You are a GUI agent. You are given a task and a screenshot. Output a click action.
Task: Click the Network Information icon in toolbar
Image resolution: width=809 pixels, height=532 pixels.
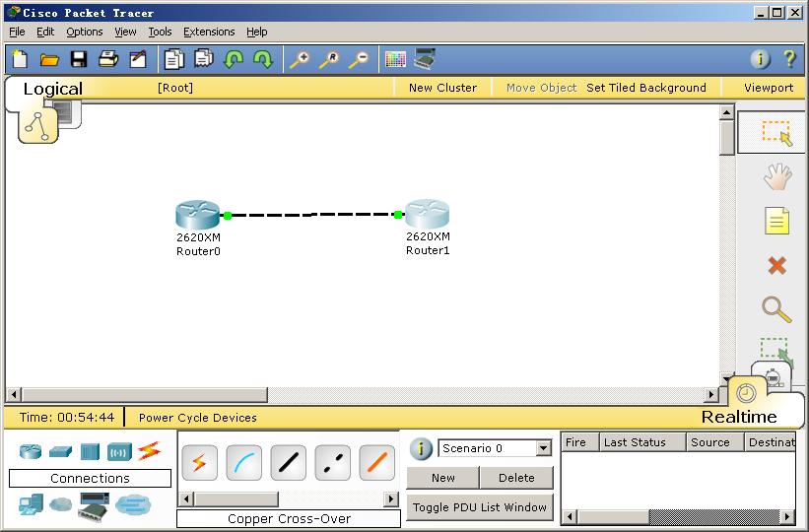760,59
